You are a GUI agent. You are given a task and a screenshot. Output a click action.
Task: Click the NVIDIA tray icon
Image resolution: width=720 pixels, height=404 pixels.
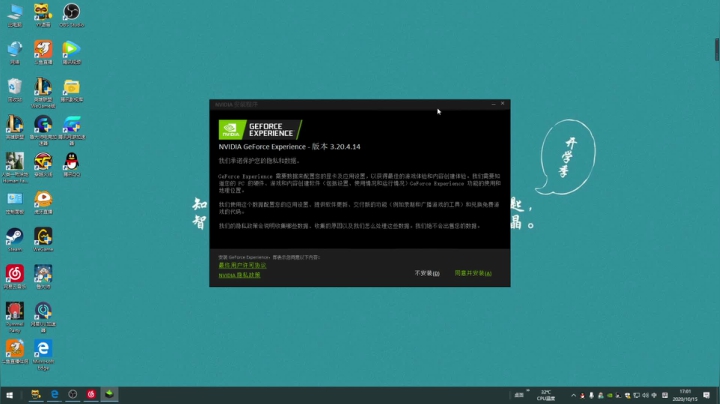point(610,395)
